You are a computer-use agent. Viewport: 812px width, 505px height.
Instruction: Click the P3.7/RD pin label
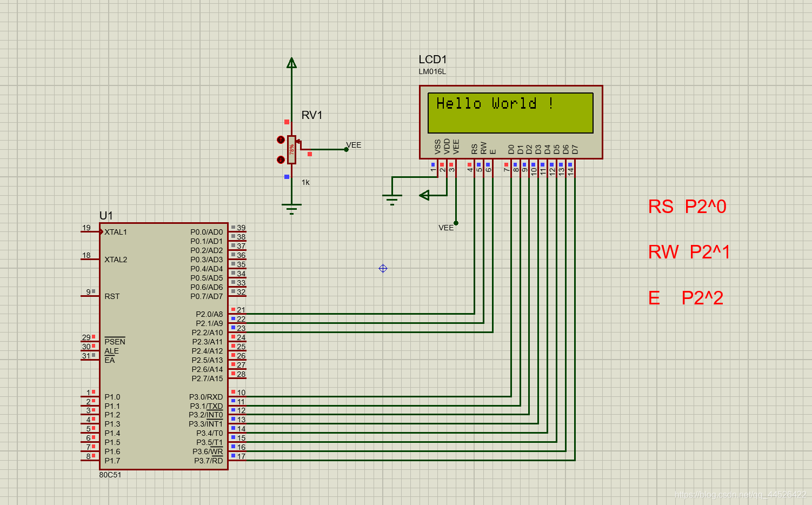pyautogui.click(x=209, y=461)
